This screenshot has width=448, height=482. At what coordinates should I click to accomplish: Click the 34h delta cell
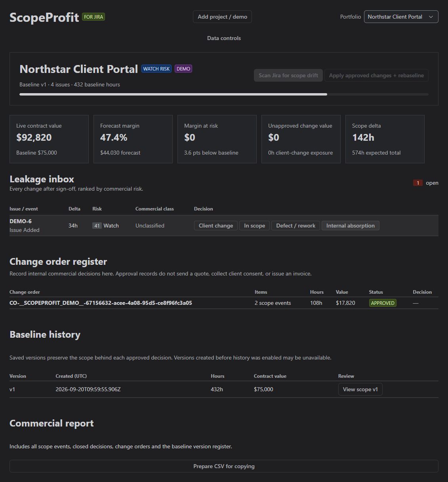click(x=73, y=226)
